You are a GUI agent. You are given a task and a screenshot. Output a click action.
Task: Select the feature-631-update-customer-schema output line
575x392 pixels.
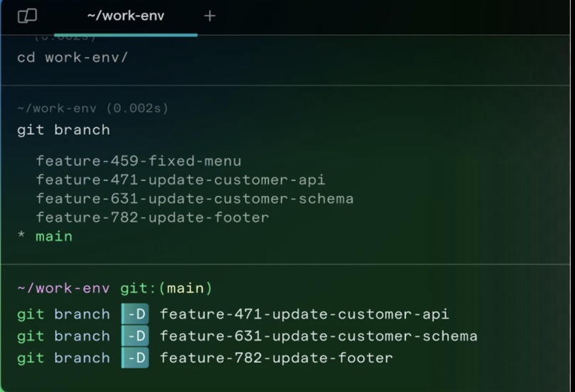click(x=195, y=199)
